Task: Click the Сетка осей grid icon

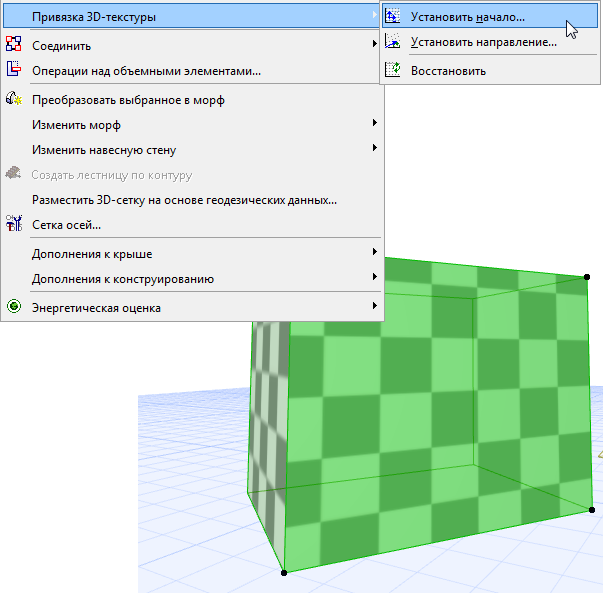Action: 14,223
